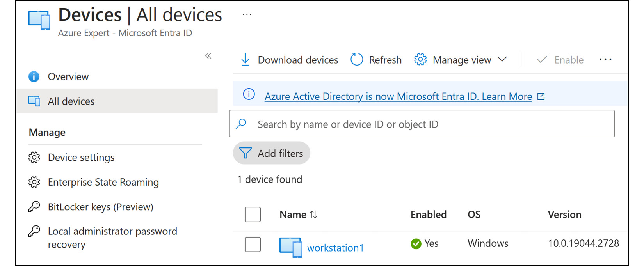Click the Azure Expert - Microsoft Entra ID subtitle
The image size is (644, 266).
(125, 33)
